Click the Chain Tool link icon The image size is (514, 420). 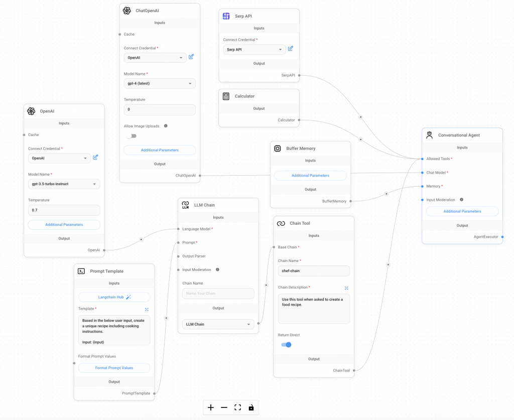pos(281,223)
